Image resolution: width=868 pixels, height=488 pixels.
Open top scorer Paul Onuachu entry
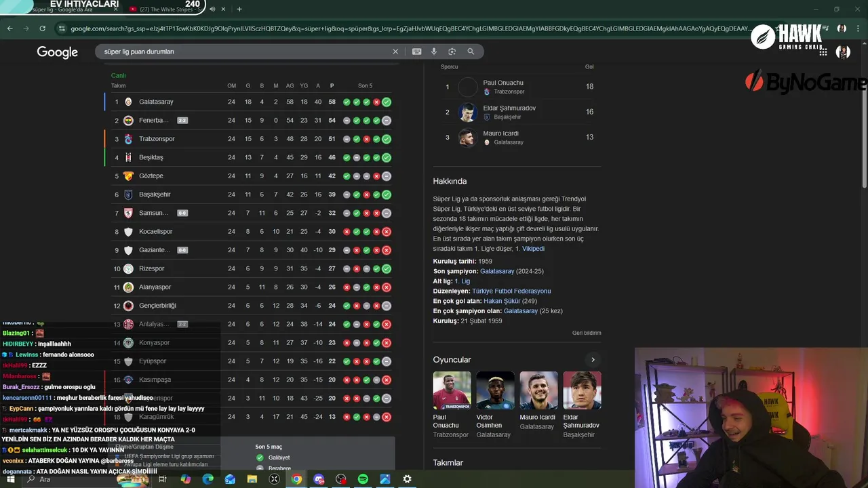[x=517, y=87]
